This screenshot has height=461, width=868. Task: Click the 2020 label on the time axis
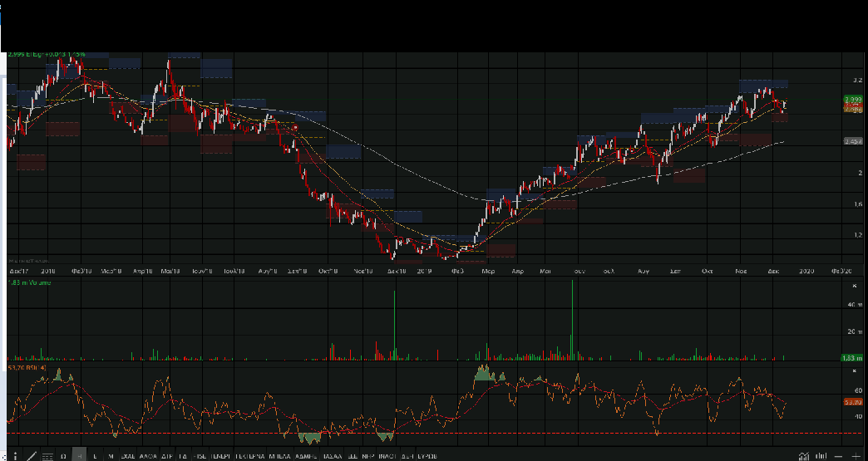tap(806, 271)
